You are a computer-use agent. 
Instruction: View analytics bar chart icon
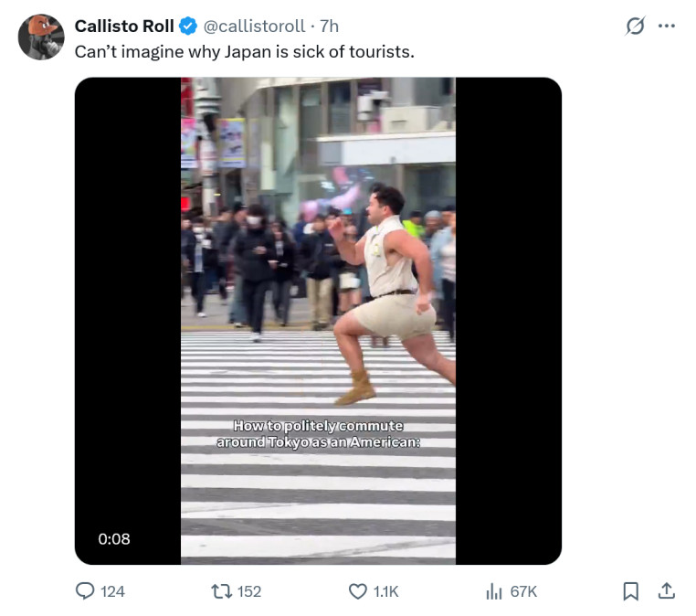pyautogui.click(x=493, y=591)
